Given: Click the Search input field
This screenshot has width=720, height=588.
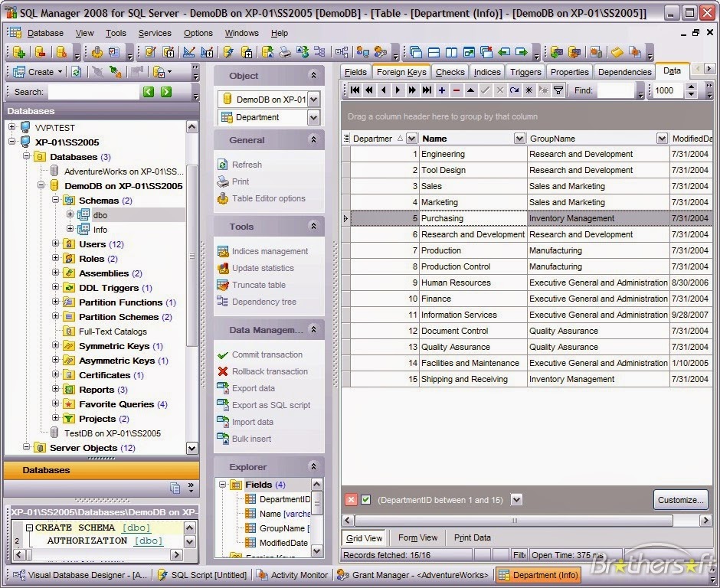Looking at the screenshot, I should pos(93,92).
